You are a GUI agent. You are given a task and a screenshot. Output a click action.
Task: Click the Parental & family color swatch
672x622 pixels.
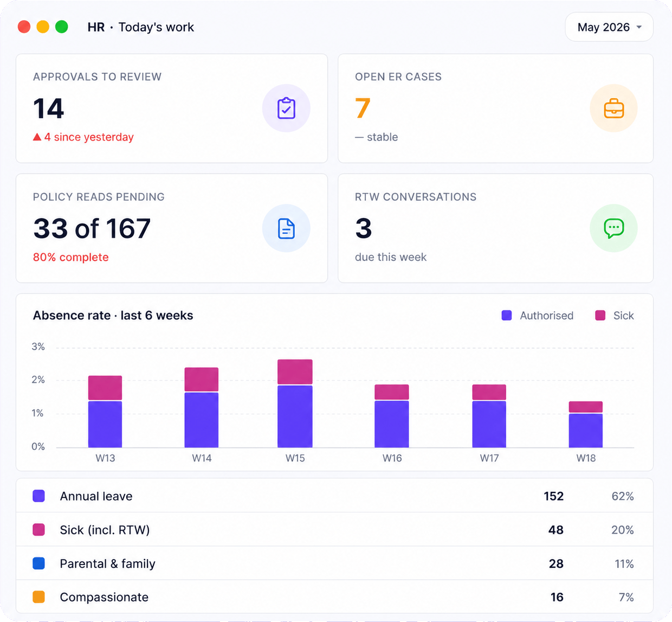tap(38, 563)
